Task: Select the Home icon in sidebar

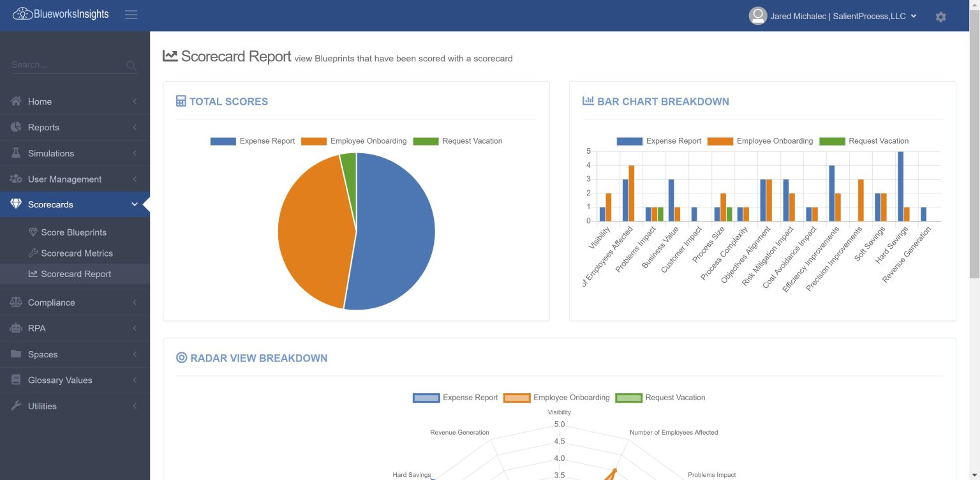Action: pyautogui.click(x=15, y=101)
